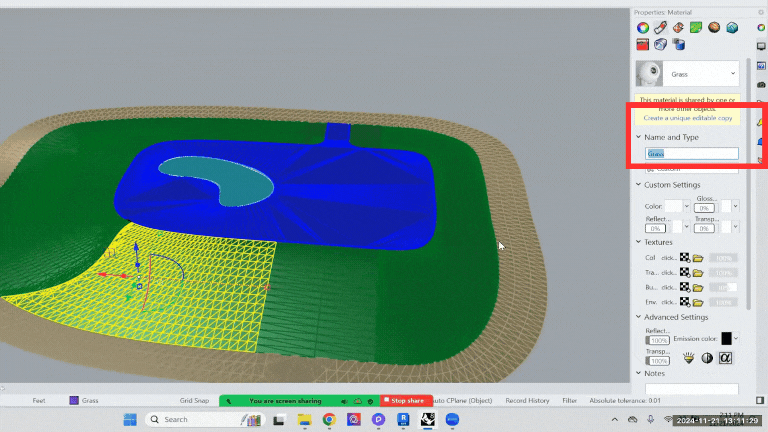Open the properties panel gear menu
Screen dimensions: 768x432
coord(761,12)
